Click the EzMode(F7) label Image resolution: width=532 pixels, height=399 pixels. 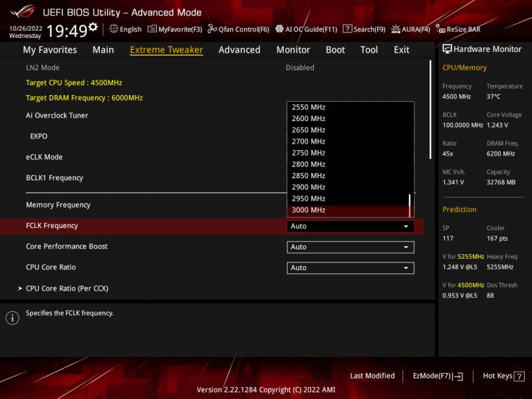pos(432,376)
